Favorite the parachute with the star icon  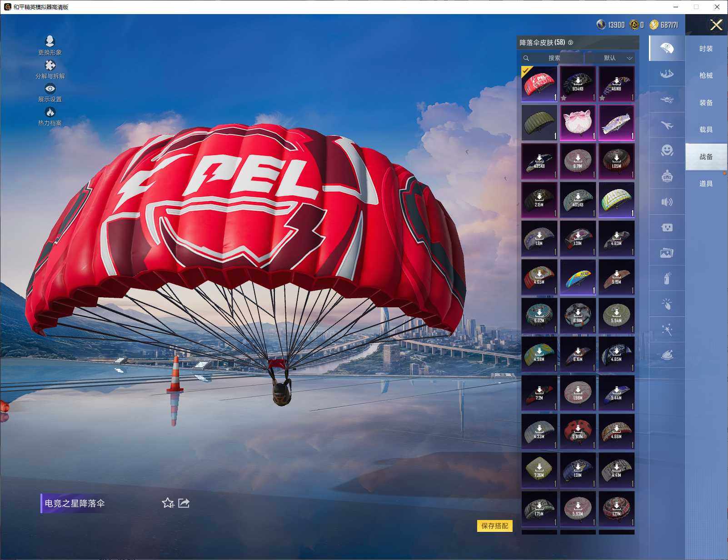[x=168, y=503]
